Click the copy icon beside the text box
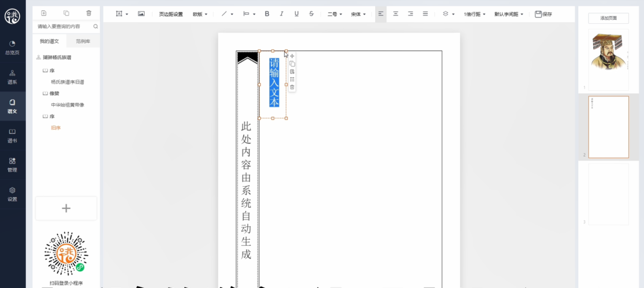 tap(292, 64)
